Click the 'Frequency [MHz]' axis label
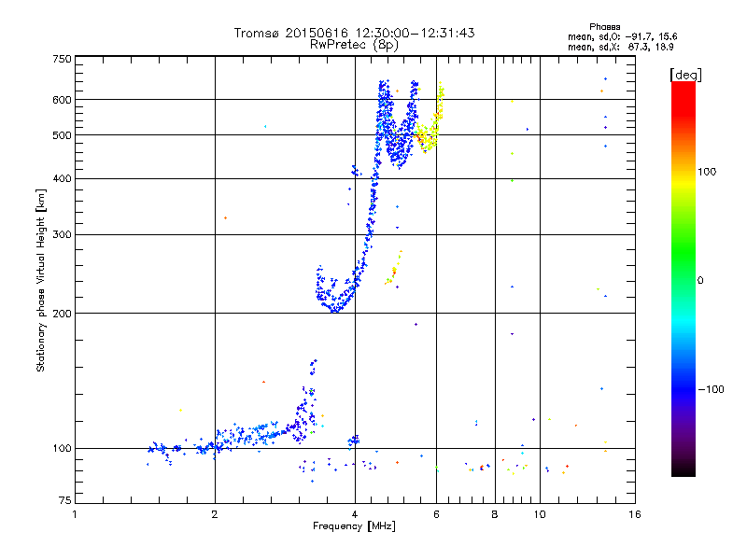Screen dimensions: 747x560 (354, 526)
